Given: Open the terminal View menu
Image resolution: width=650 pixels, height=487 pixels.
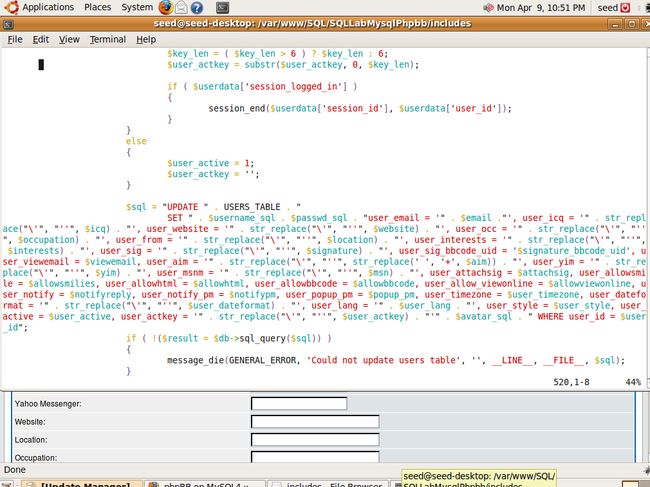Looking at the screenshot, I should 69,39.
